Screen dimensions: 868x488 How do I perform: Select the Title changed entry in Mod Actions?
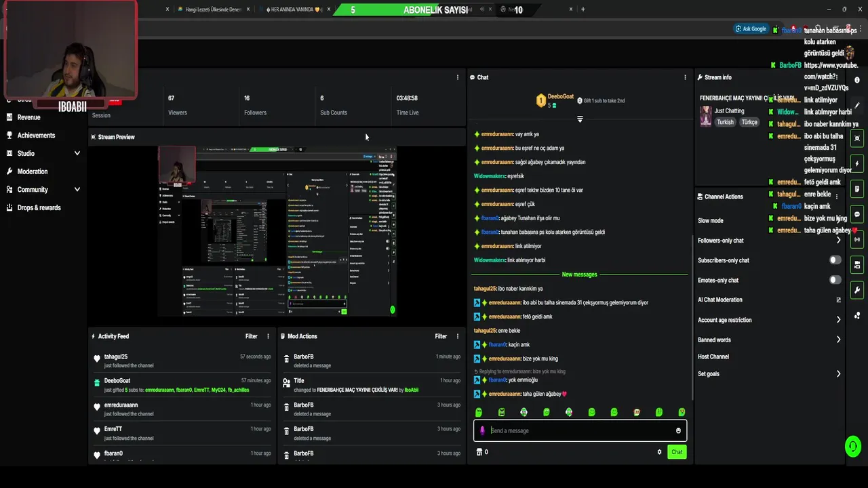[x=372, y=385]
